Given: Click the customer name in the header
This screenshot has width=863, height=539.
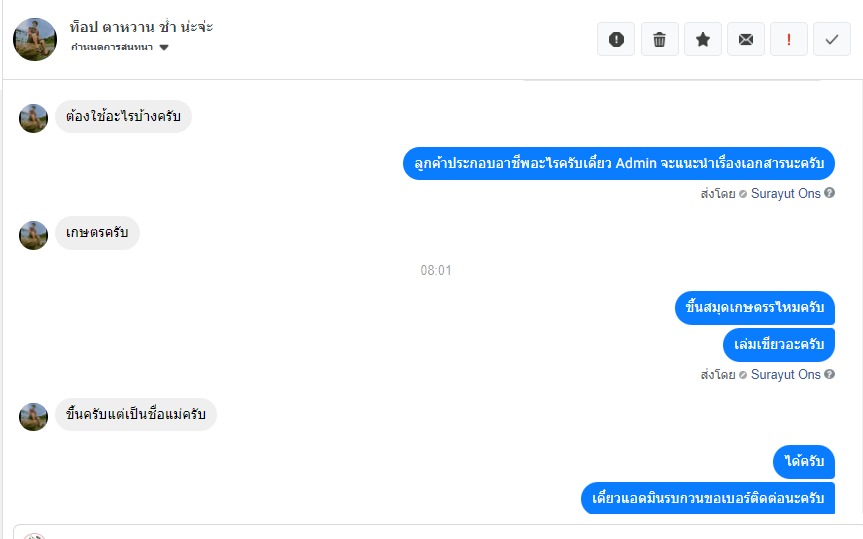Looking at the screenshot, I should pyautogui.click(x=141, y=26).
